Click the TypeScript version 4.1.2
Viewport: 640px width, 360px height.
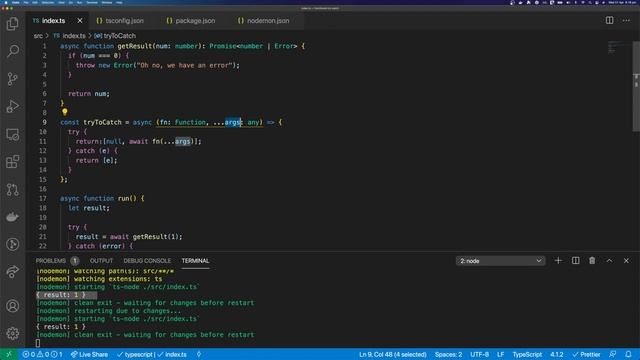pyautogui.click(x=556, y=354)
